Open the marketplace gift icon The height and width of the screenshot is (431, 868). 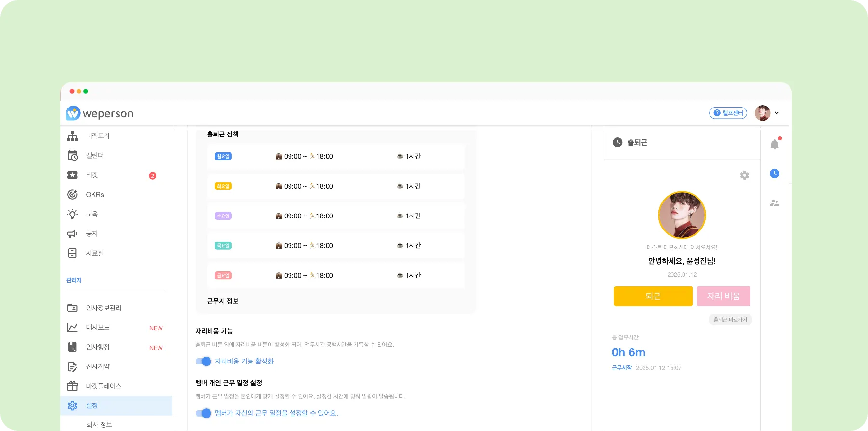[x=72, y=386]
